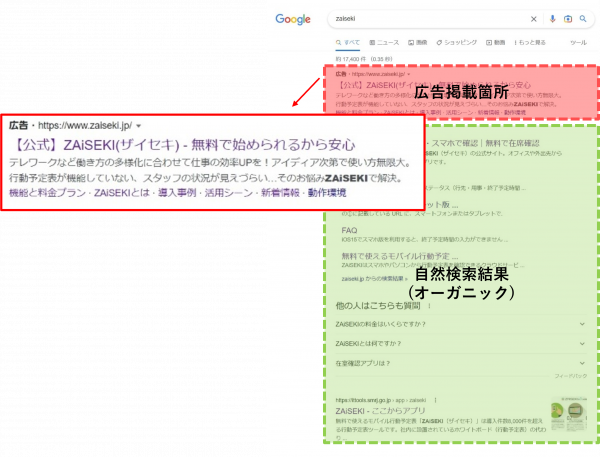Open the 動画 tab
This screenshot has height=457, width=600.
click(x=496, y=42)
